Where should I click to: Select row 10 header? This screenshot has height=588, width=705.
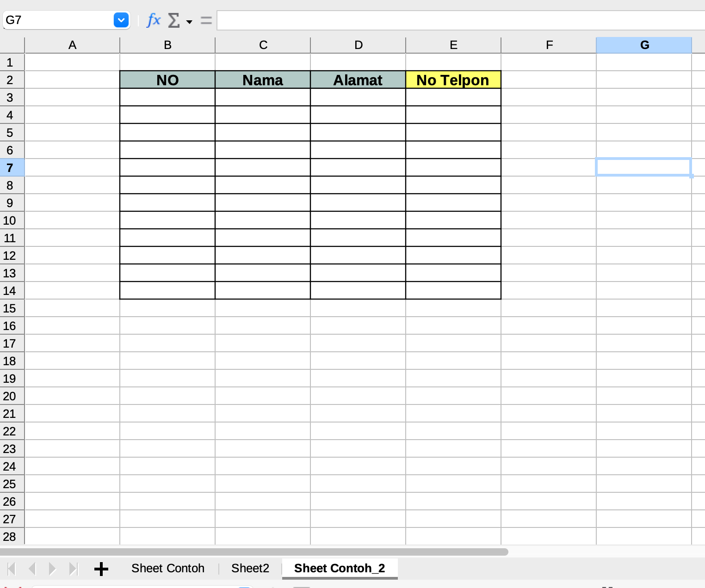[12, 220]
